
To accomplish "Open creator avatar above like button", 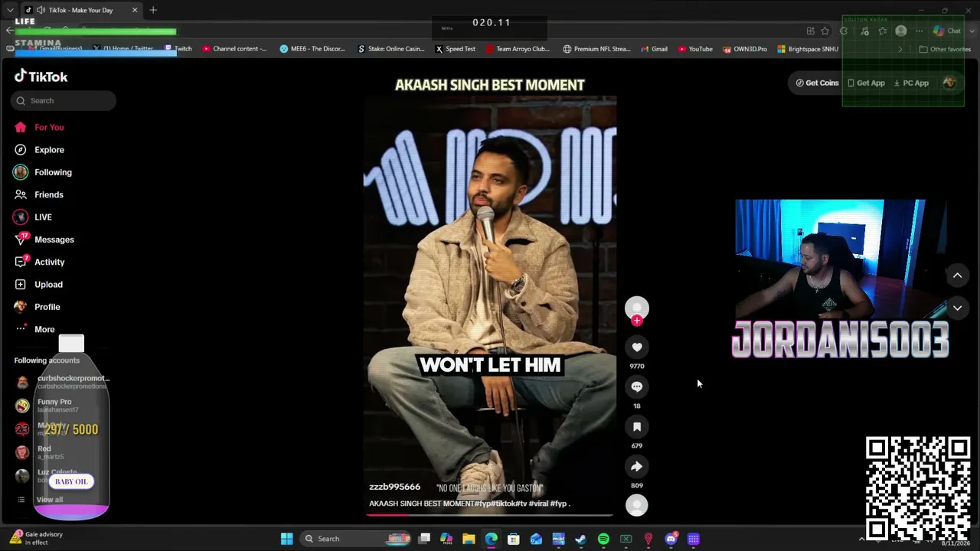I will coord(637,308).
